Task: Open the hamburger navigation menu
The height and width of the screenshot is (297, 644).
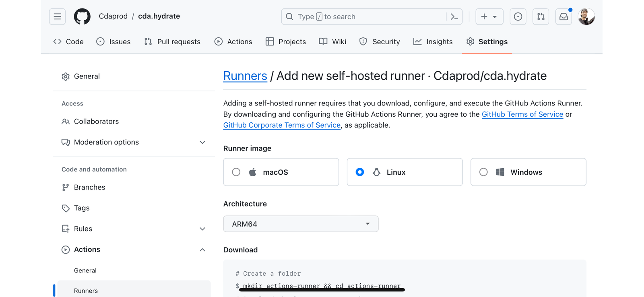Action: pyautogui.click(x=57, y=16)
